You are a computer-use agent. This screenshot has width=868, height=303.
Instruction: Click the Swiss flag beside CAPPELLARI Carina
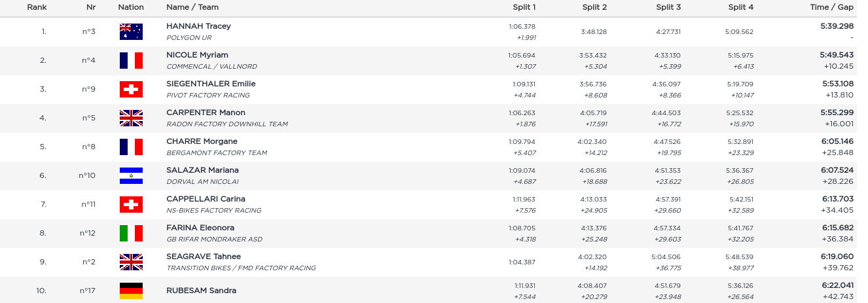coord(131,204)
